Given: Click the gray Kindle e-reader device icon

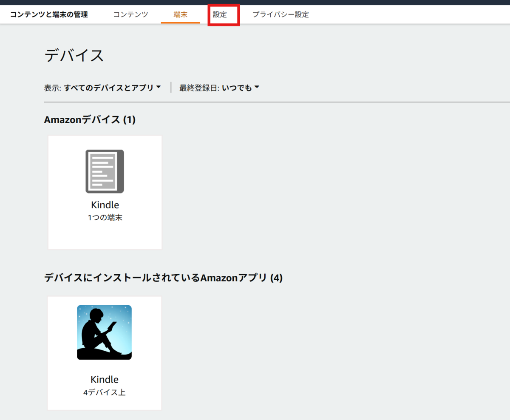Looking at the screenshot, I should [105, 171].
